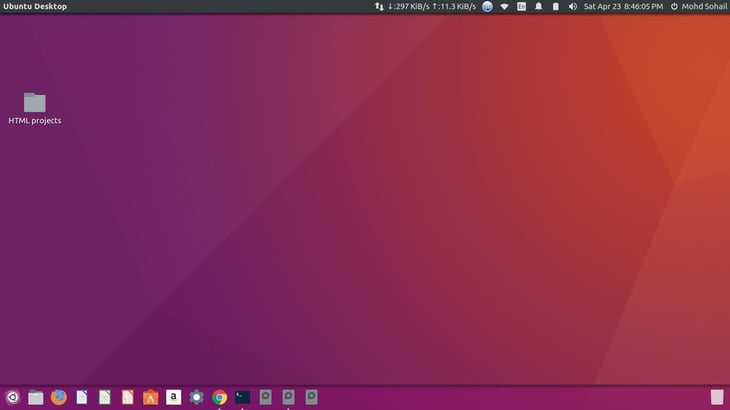Open the battery indicator menu
This screenshot has width=730, height=410.
pos(555,7)
